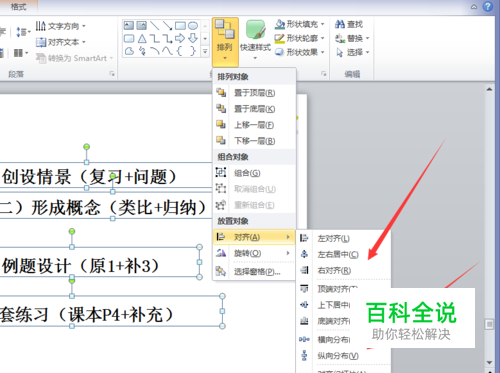Pick the line shape in gallery
500x373 pixels.
155,26
